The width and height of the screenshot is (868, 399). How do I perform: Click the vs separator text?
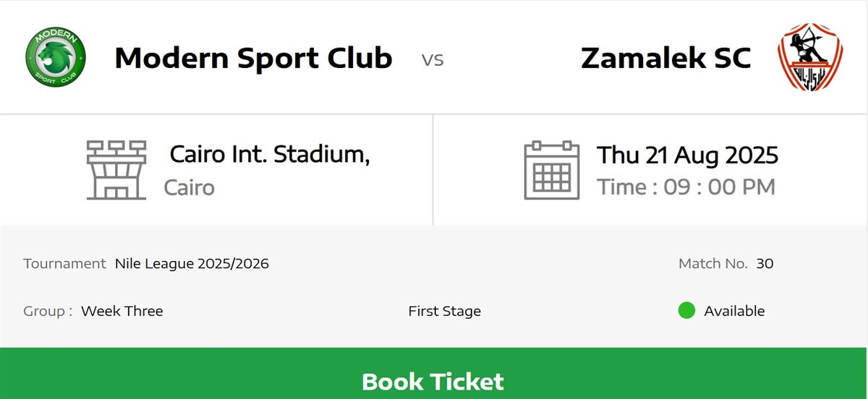pos(433,59)
